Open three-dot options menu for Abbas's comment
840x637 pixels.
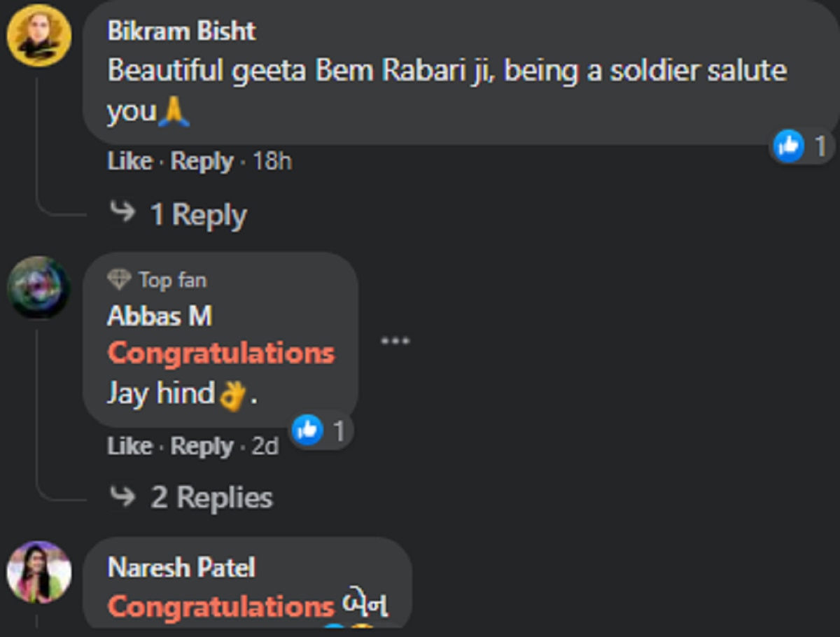coord(395,341)
